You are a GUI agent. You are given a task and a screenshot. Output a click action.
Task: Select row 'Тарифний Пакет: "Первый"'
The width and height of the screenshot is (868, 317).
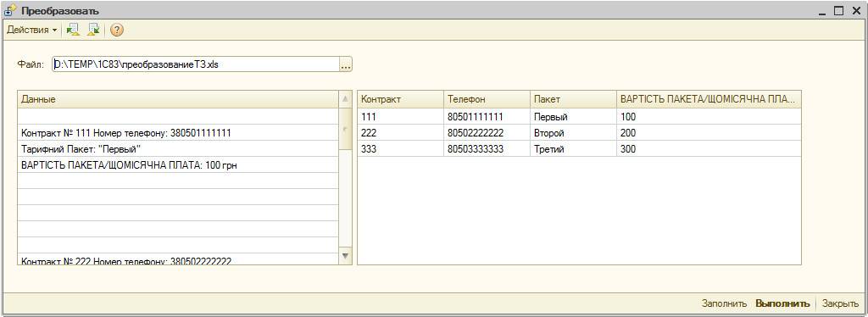(178, 149)
